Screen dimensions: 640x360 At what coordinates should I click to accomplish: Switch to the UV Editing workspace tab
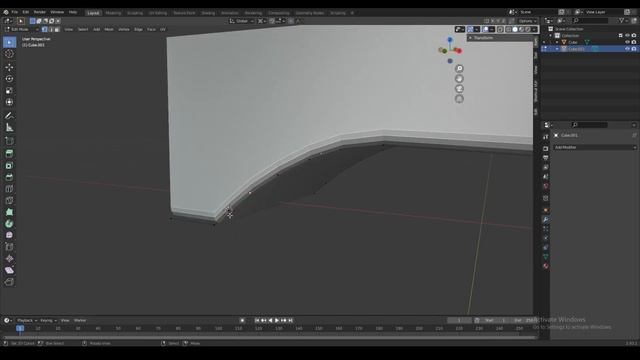coord(158,13)
